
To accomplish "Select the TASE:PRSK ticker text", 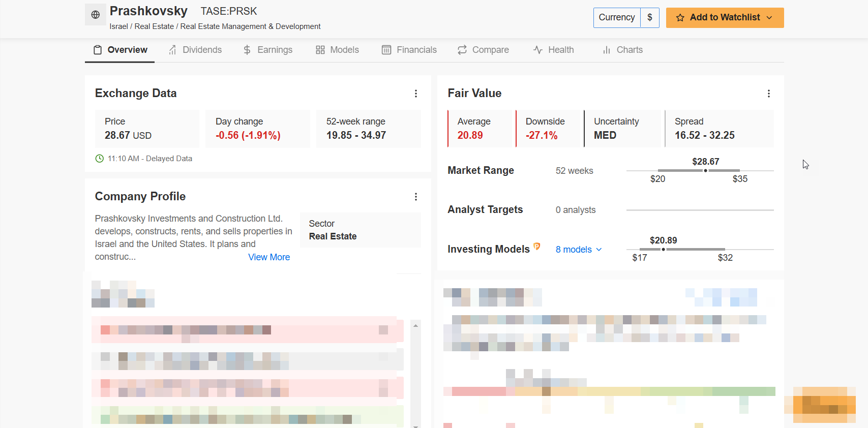I will [x=229, y=11].
